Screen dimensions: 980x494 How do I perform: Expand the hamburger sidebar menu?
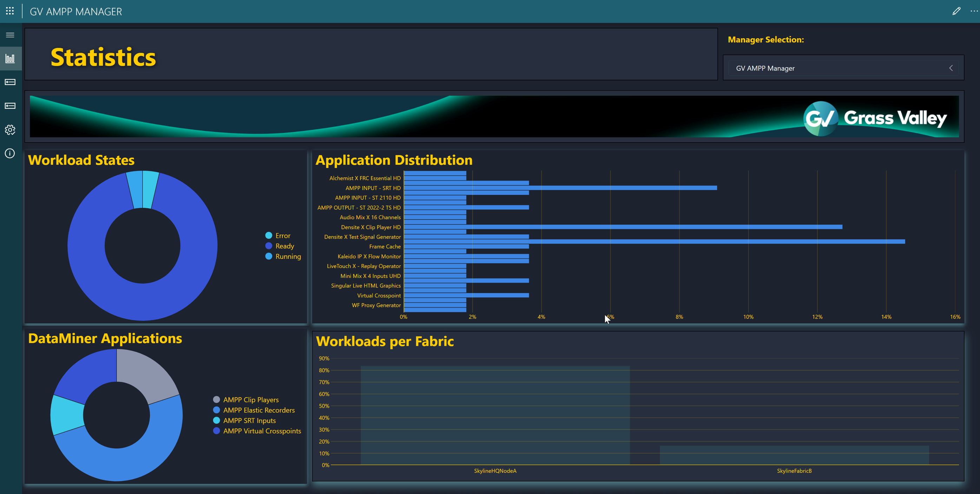pyautogui.click(x=10, y=35)
